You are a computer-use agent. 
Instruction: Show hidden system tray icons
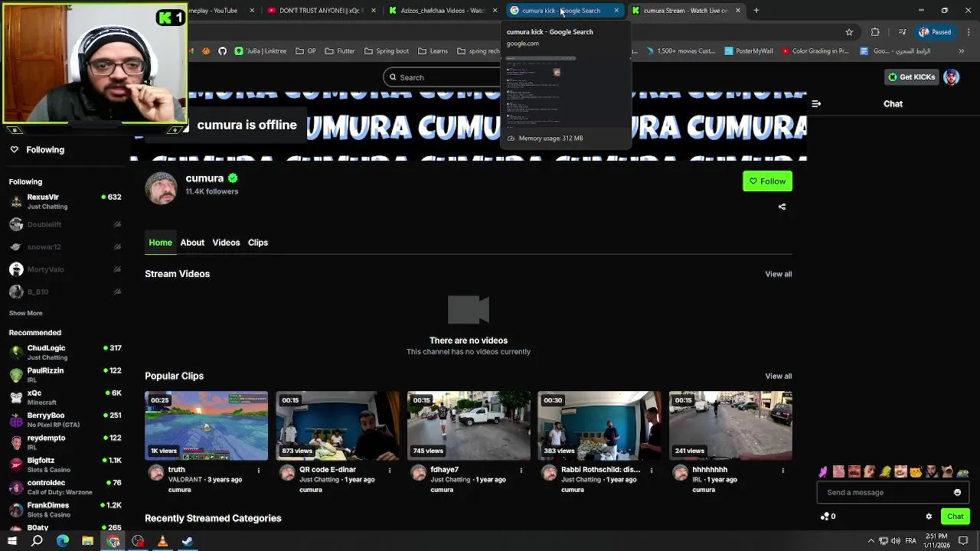pos(871,541)
